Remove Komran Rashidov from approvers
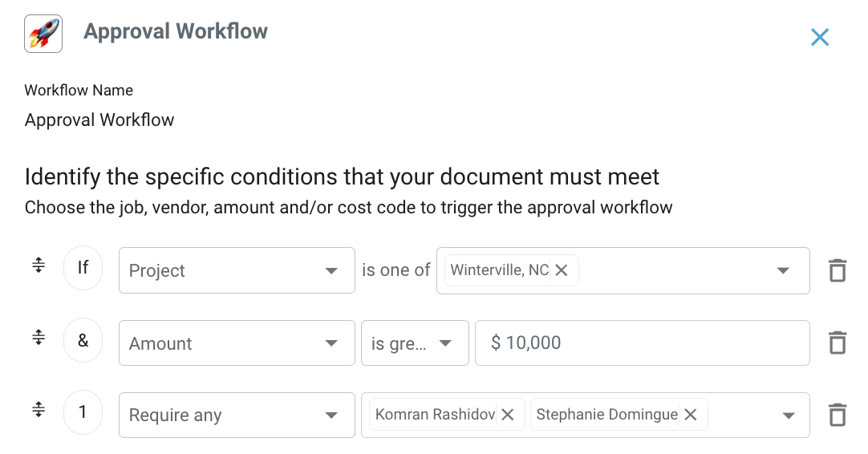868x454 pixels. tap(508, 415)
